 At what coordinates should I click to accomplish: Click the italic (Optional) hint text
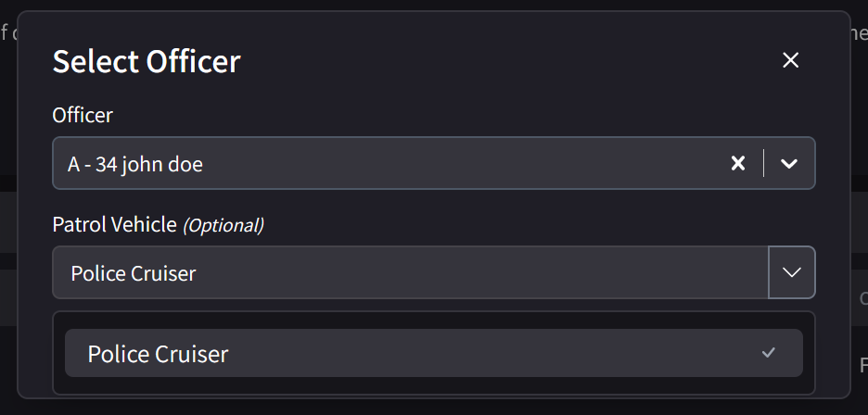[223, 225]
